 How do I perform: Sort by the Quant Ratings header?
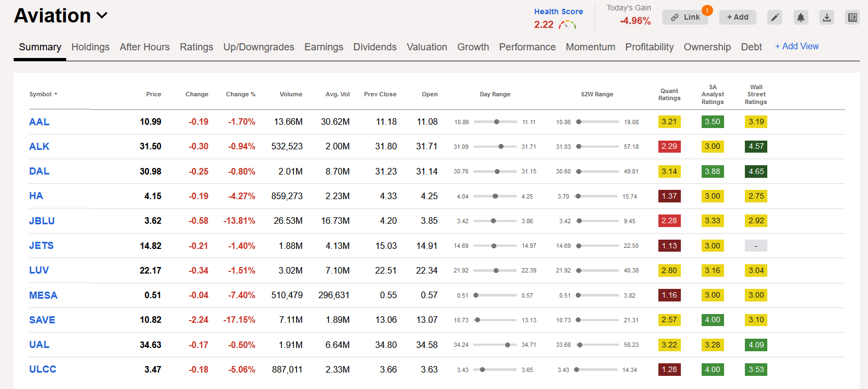[x=669, y=95]
